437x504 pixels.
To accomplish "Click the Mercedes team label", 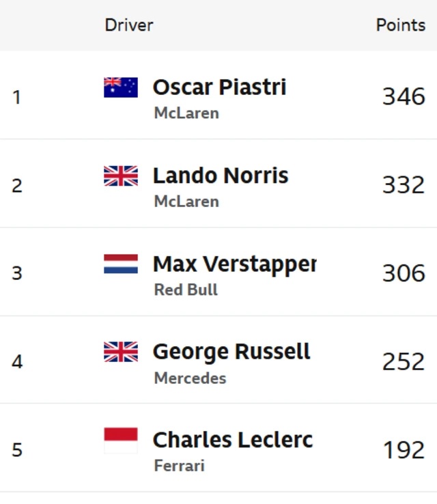I will click(x=190, y=378).
